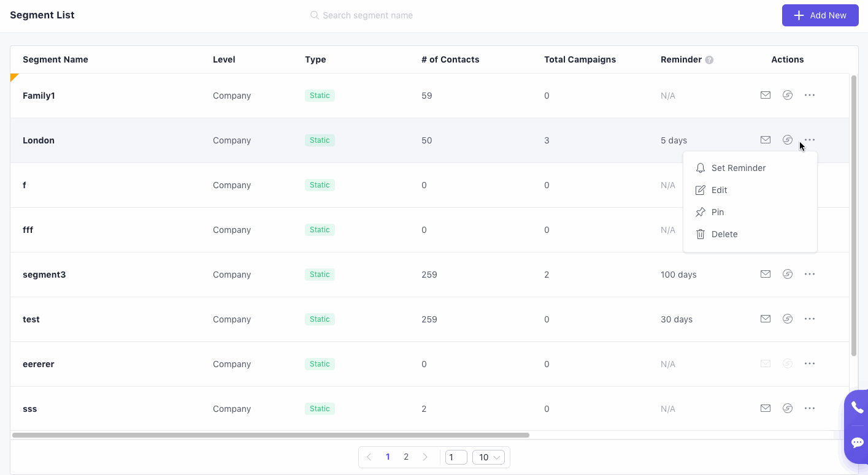Open the more options menu for segment3

click(810, 274)
